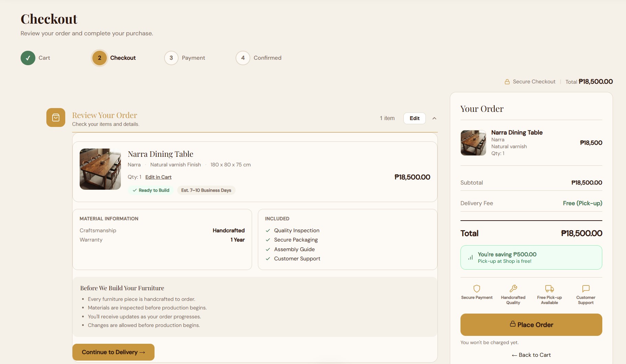Click the Place Order button
Screen dimensions: 626x364
tap(531, 325)
